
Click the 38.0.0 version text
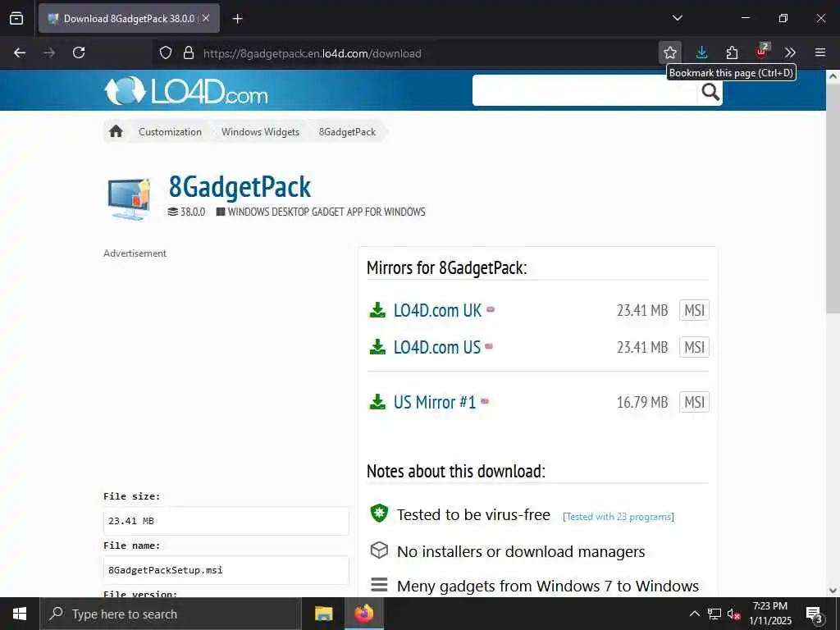click(x=192, y=212)
